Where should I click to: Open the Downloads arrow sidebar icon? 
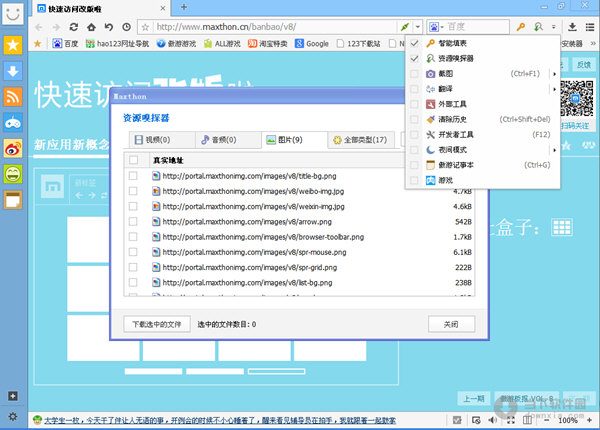pyautogui.click(x=13, y=71)
